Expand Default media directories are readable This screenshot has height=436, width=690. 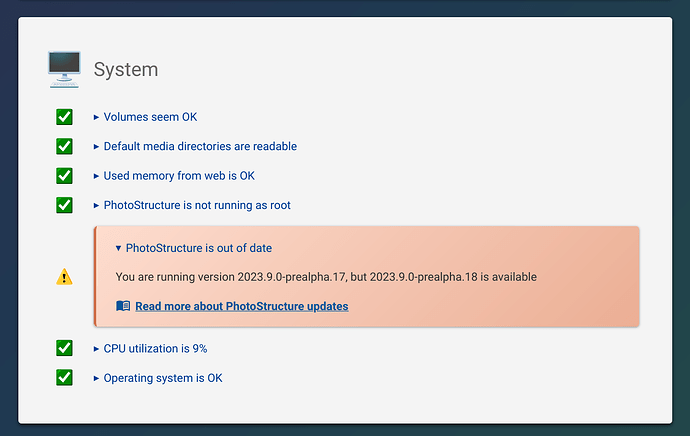tap(195, 147)
